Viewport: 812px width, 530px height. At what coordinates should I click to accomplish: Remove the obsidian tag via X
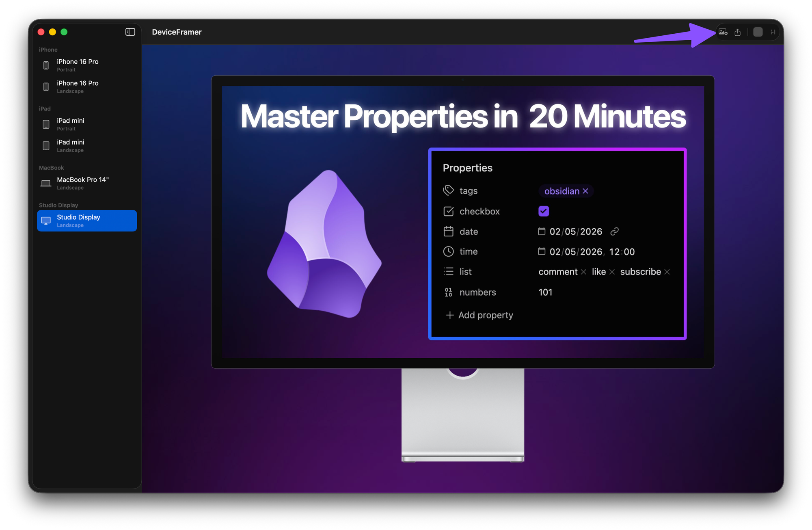click(585, 191)
